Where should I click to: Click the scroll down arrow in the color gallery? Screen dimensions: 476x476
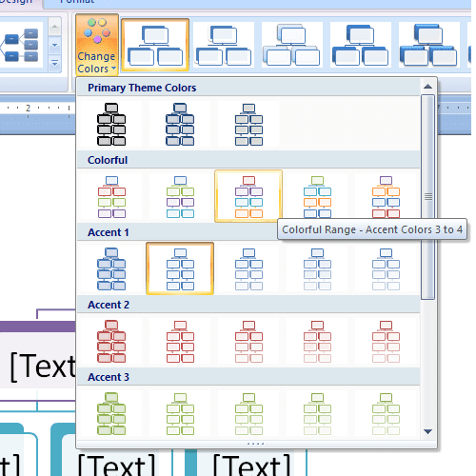(427, 431)
